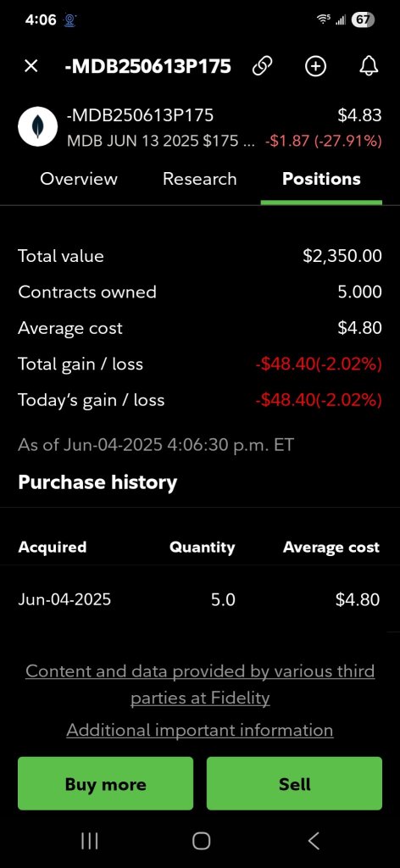Image resolution: width=400 pixels, height=868 pixels.
Task: Tap Android recent apps icon
Action: coord(89,841)
